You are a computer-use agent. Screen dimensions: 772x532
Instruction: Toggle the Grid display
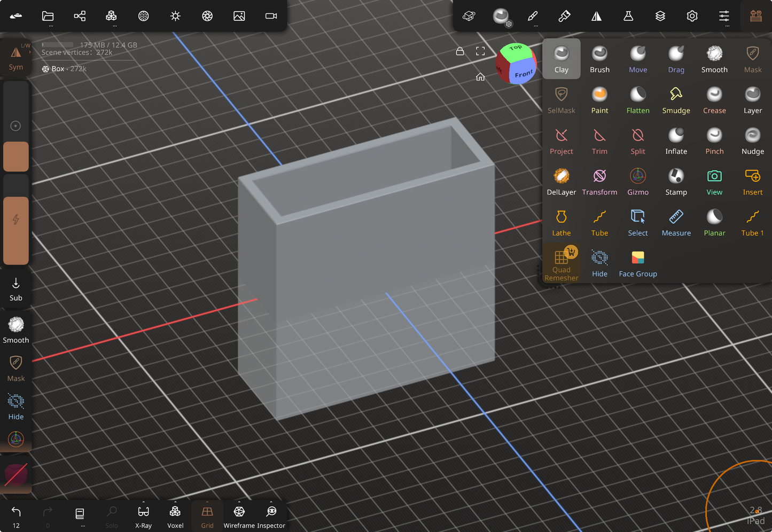click(x=207, y=517)
